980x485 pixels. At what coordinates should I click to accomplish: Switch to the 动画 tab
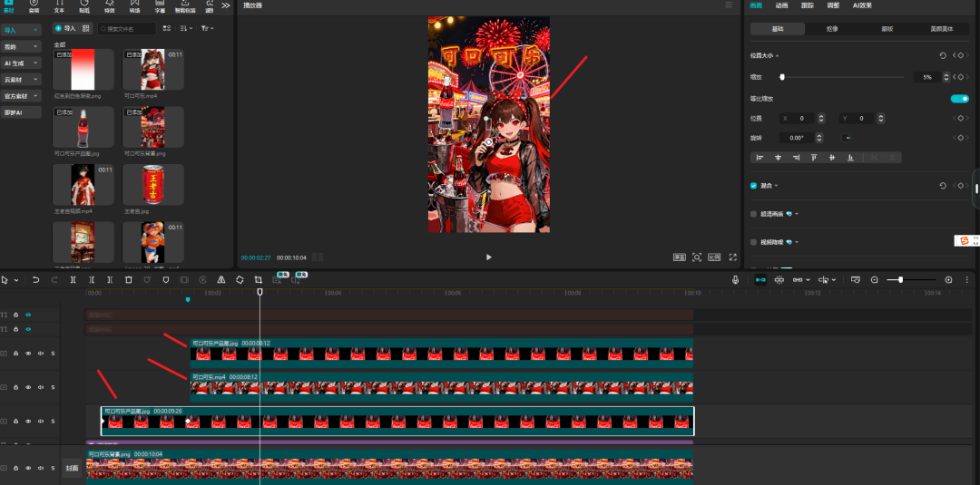pos(782,5)
